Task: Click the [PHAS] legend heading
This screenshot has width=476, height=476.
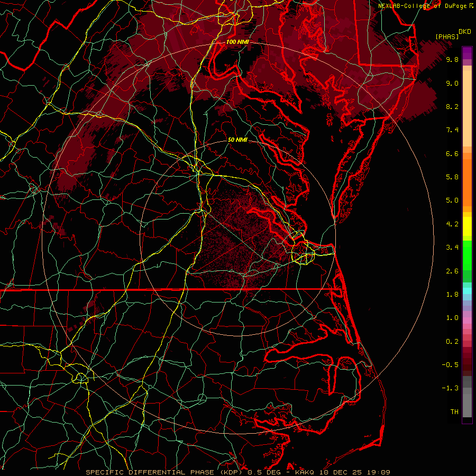Action: click(x=447, y=36)
